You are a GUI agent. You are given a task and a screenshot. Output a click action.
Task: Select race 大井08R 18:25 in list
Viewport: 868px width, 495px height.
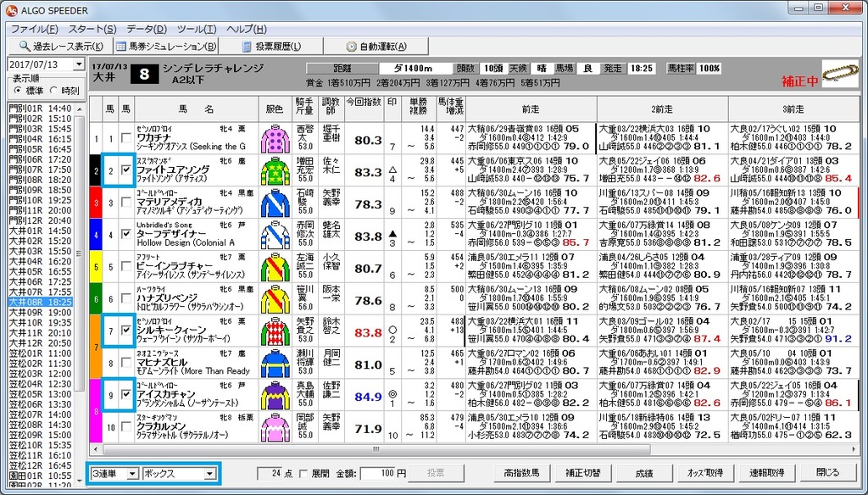[41, 303]
